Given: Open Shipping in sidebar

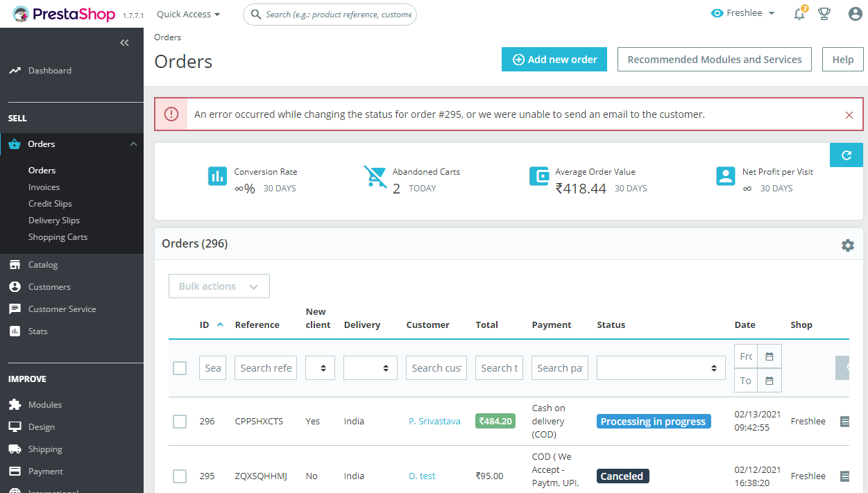Looking at the screenshot, I should (x=45, y=449).
